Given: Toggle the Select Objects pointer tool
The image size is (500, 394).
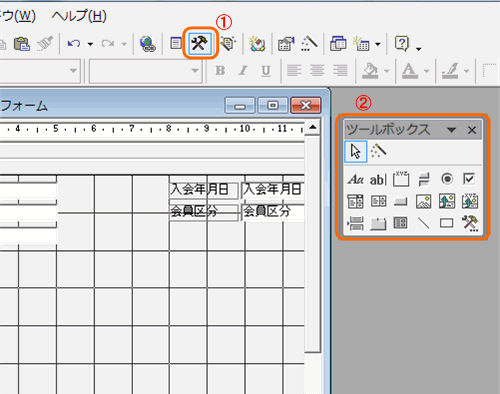Looking at the screenshot, I should click(x=356, y=152).
